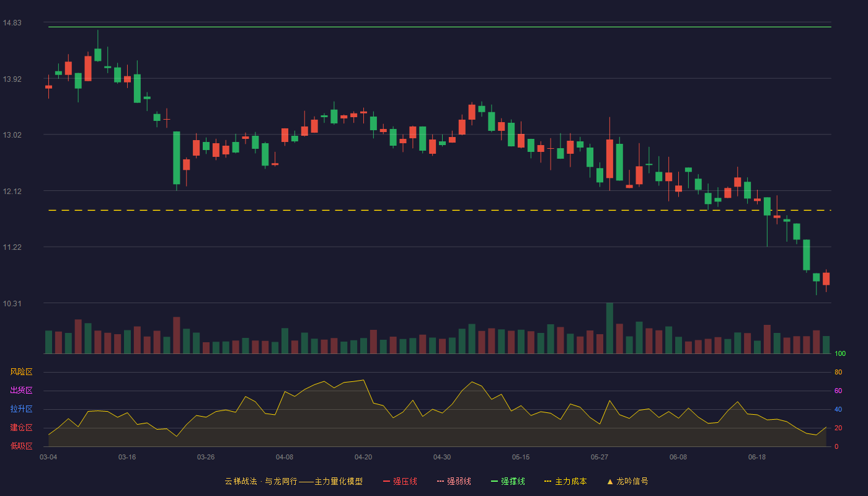Viewport: 868px width, 496px height.
Task: Click the 建仓区 zone label
Action: pos(21,428)
